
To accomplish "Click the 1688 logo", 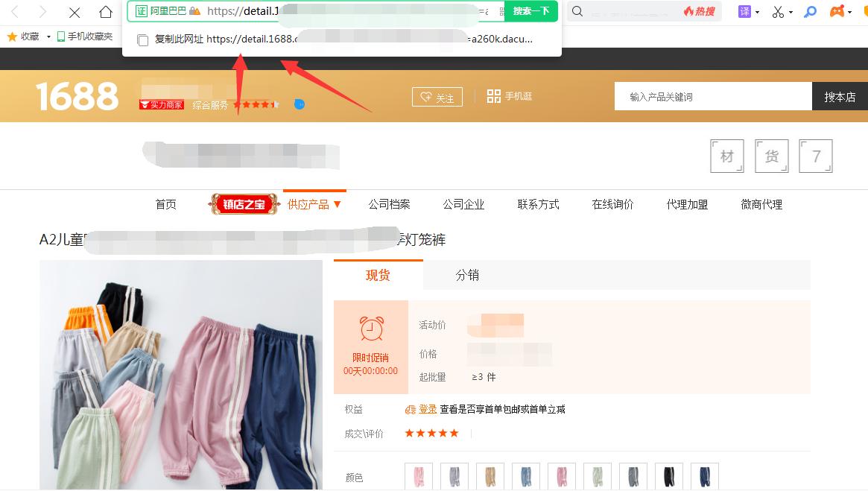I will point(77,95).
